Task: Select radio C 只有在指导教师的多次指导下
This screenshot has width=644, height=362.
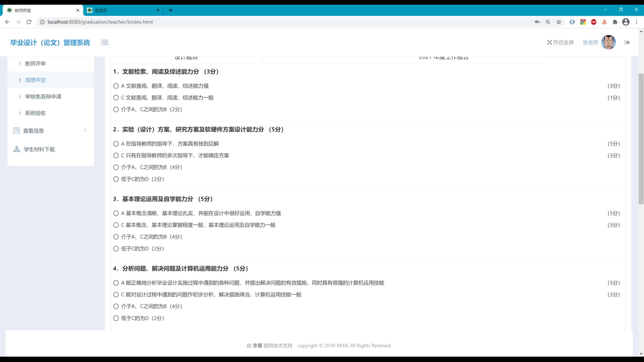Action: coord(116,156)
